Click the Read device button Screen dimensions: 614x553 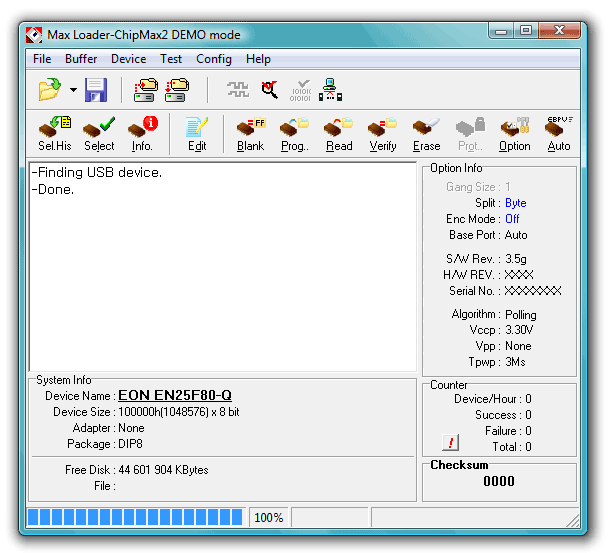tap(339, 134)
